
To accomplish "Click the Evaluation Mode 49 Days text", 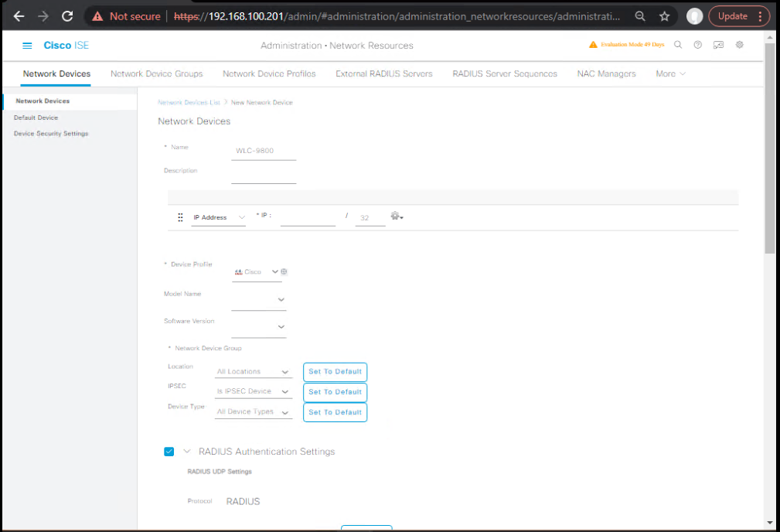I will [x=632, y=45].
